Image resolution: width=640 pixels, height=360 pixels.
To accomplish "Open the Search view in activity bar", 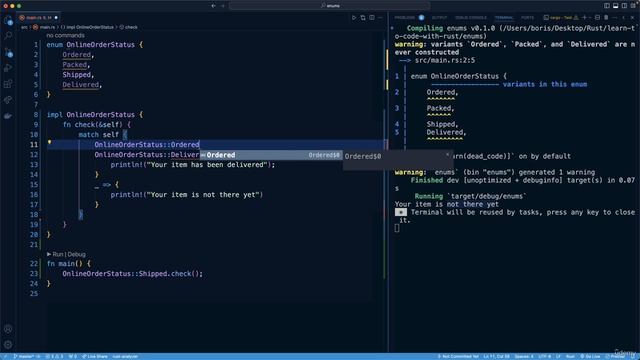I will [8, 36].
